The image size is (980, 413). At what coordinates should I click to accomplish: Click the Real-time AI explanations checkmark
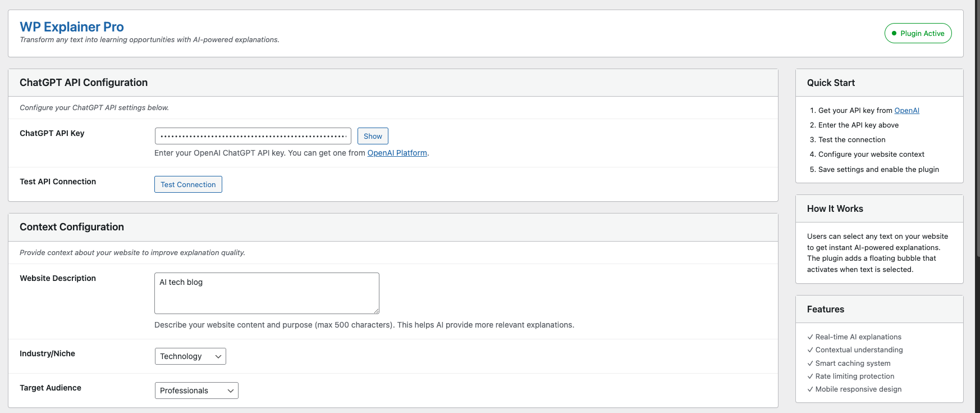(810, 337)
